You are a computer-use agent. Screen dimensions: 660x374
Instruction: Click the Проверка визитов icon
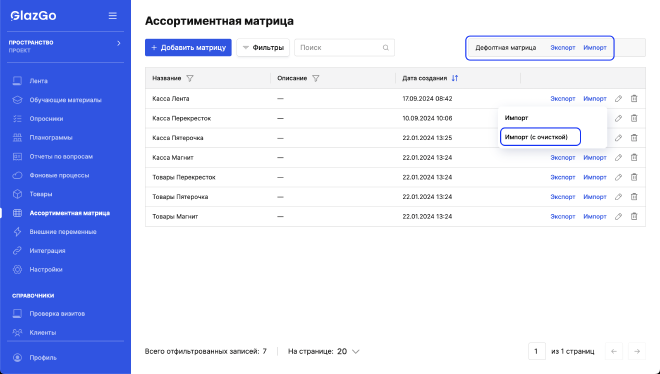point(17,313)
